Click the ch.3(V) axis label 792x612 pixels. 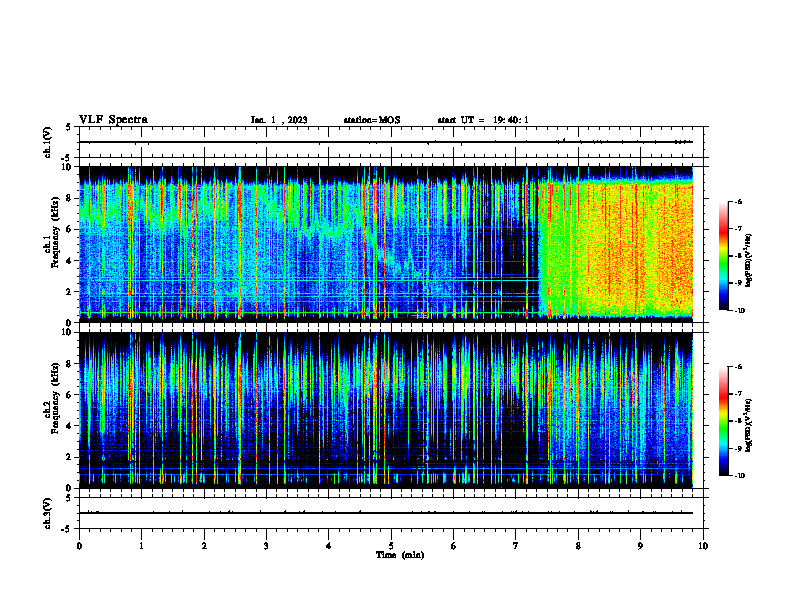[48, 513]
